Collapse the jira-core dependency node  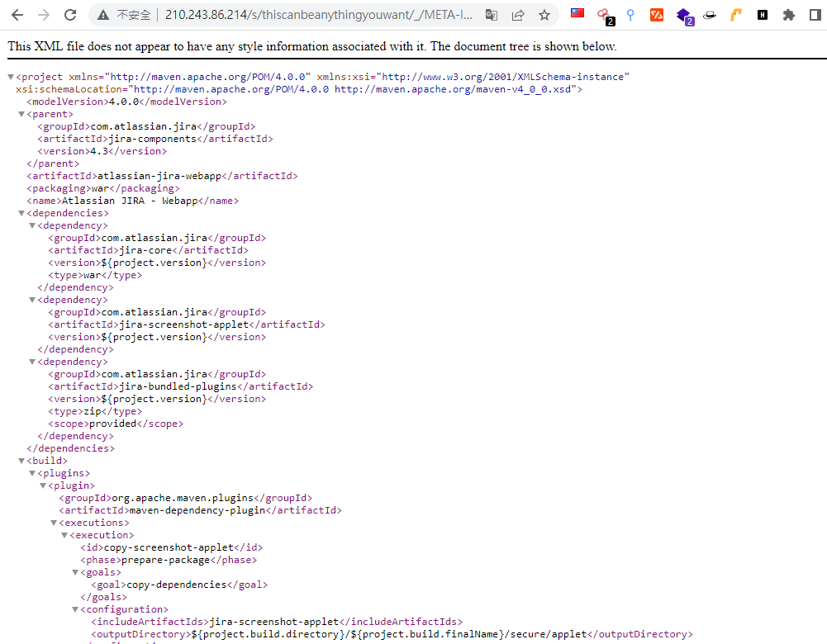point(32,225)
